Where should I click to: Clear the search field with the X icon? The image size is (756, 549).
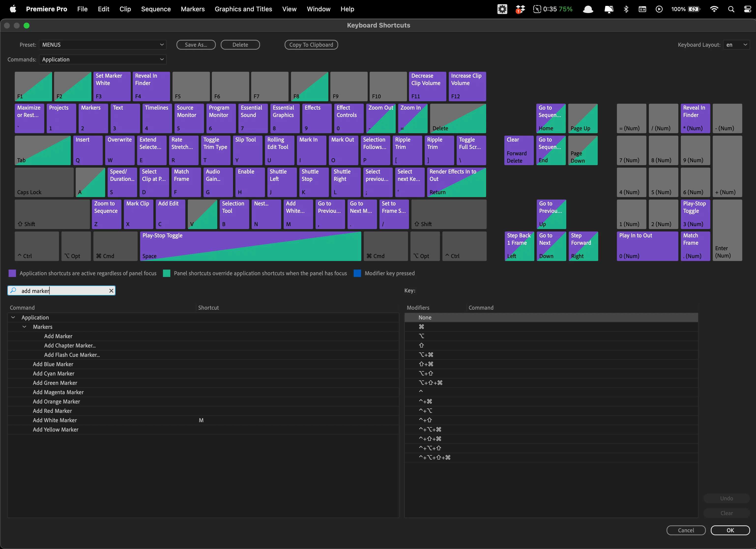coord(111,291)
